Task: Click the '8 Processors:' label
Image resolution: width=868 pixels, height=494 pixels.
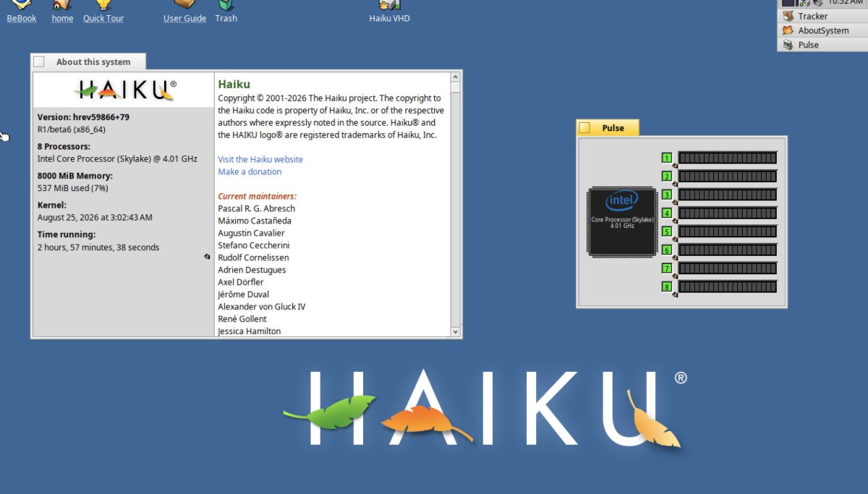Action: click(64, 146)
